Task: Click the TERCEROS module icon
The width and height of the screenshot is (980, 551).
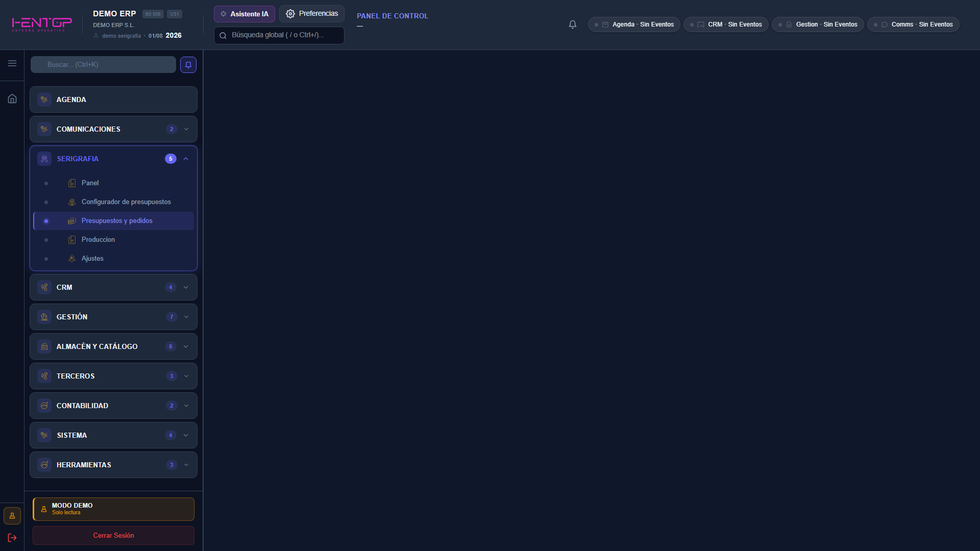Action: 44,376
